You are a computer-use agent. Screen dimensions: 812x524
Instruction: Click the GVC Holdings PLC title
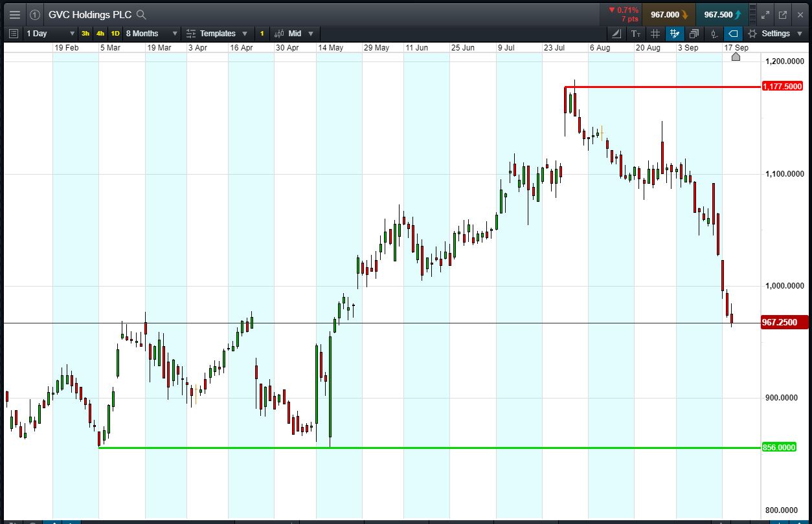coord(90,15)
